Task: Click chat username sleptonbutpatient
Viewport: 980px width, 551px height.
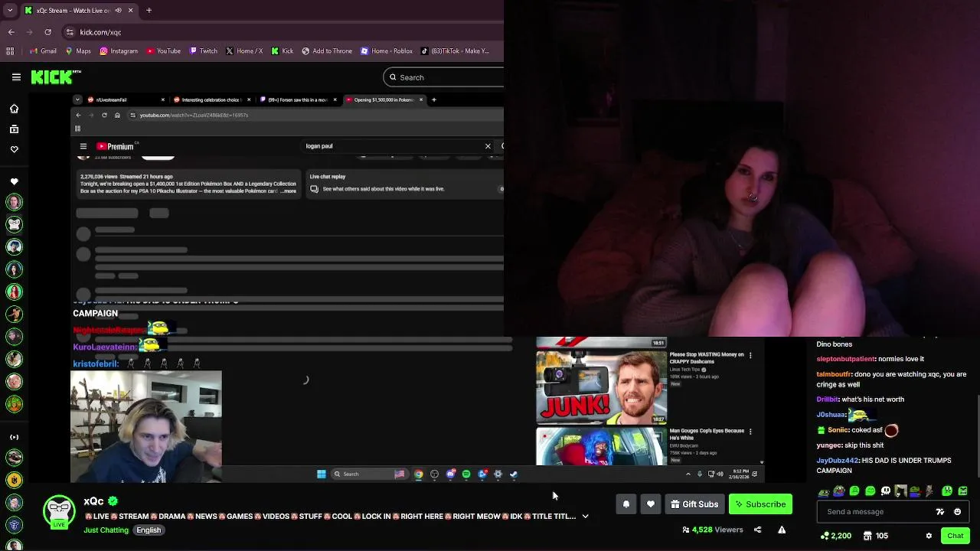Action: coord(845,359)
